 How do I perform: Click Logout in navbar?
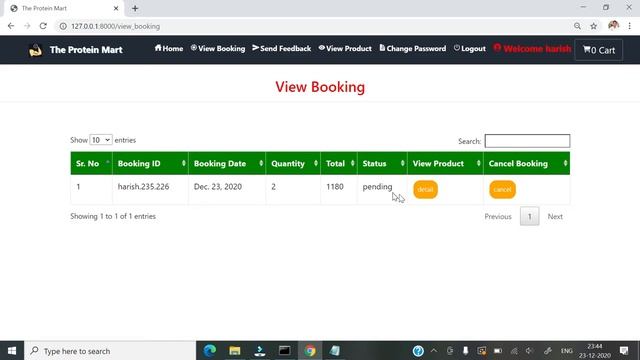tap(470, 48)
